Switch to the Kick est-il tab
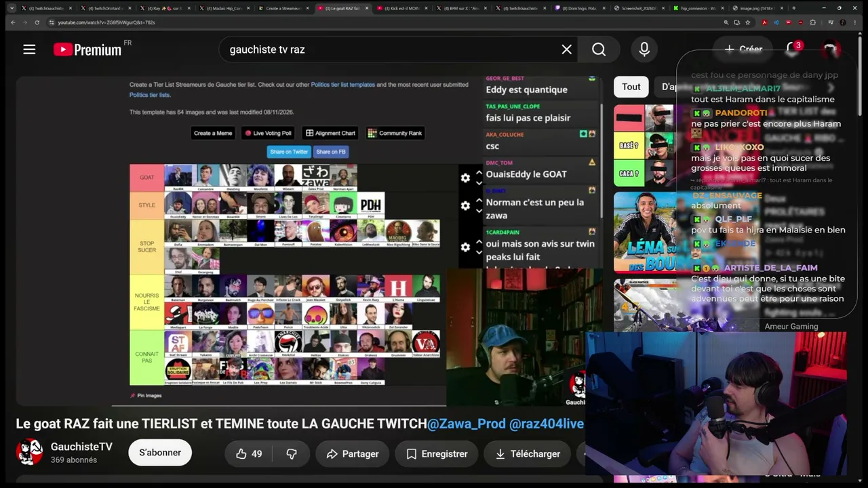Image resolution: width=868 pixels, height=488 pixels. coord(402,8)
